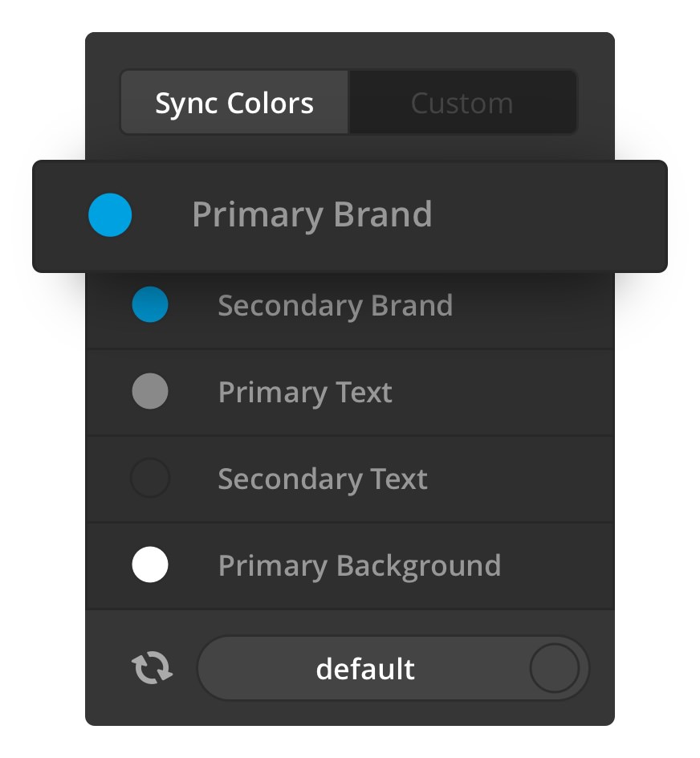
Task: Select the highlighted Primary Brand row card
Action: click(350, 216)
